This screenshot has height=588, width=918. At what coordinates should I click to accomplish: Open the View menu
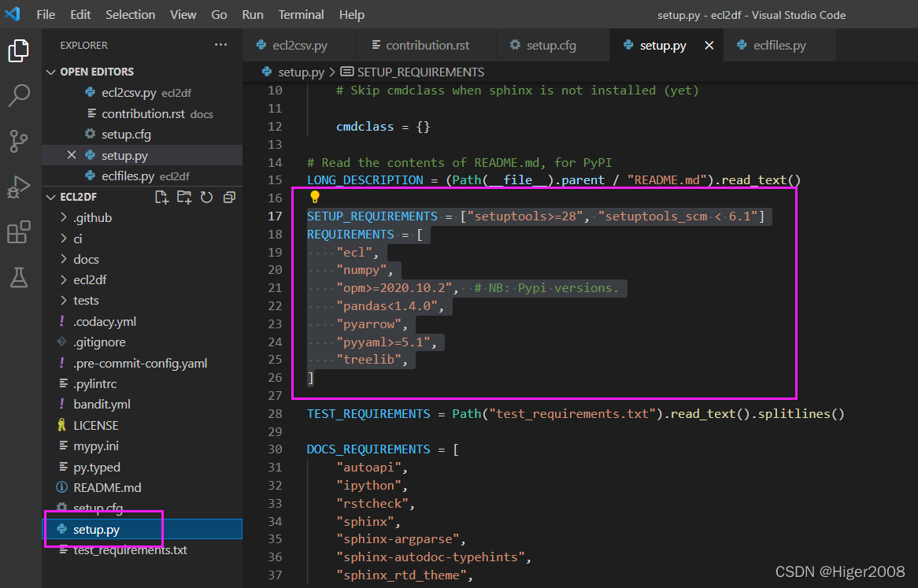(183, 15)
